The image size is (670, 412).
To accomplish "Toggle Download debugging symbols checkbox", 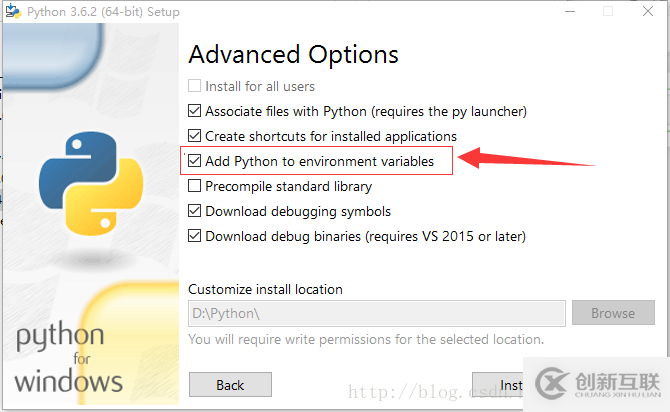I will pyautogui.click(x=194, y=211).
